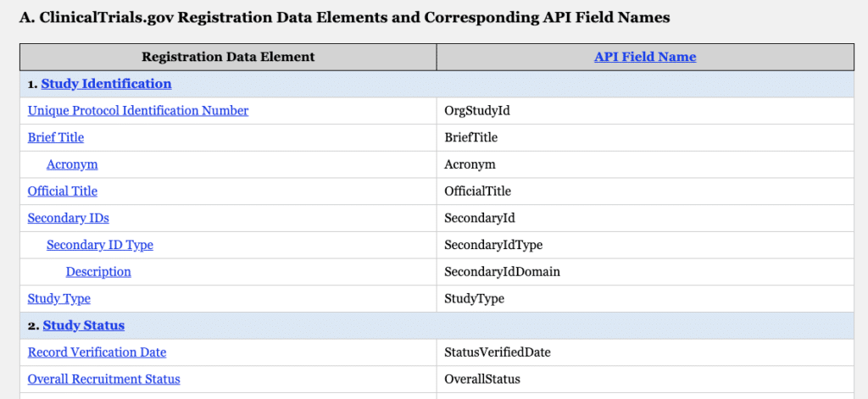Open the Acronym definition link
The image size is (868, 399).
[72, 164]
